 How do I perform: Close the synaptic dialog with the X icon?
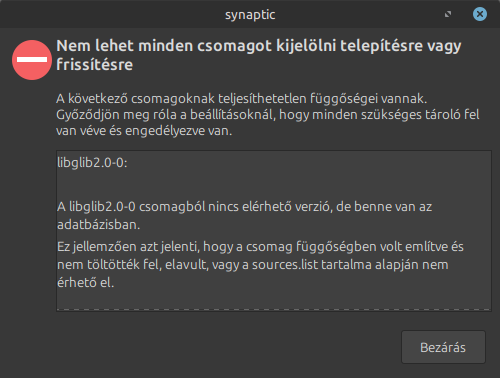tap(480, 14)
